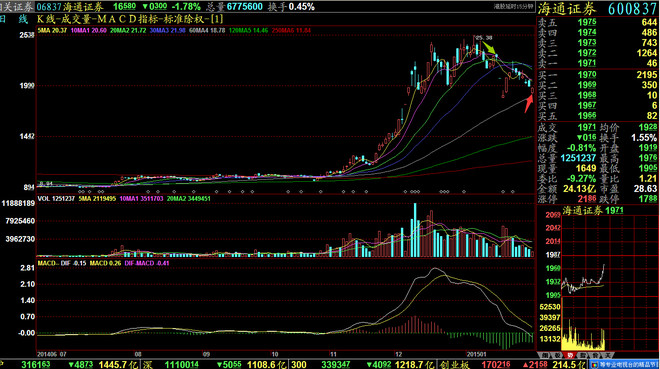Click the 300 index value 339347

click(335, 364)
